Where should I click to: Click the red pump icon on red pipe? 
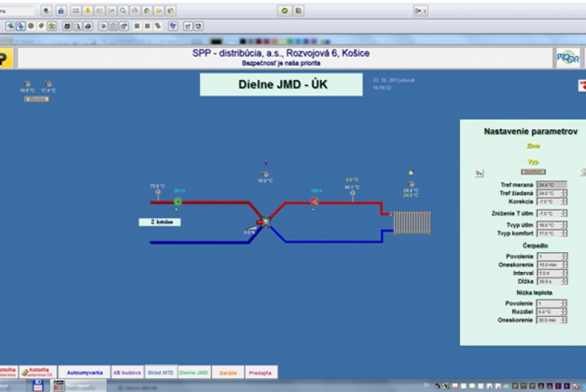pos(315,201)
